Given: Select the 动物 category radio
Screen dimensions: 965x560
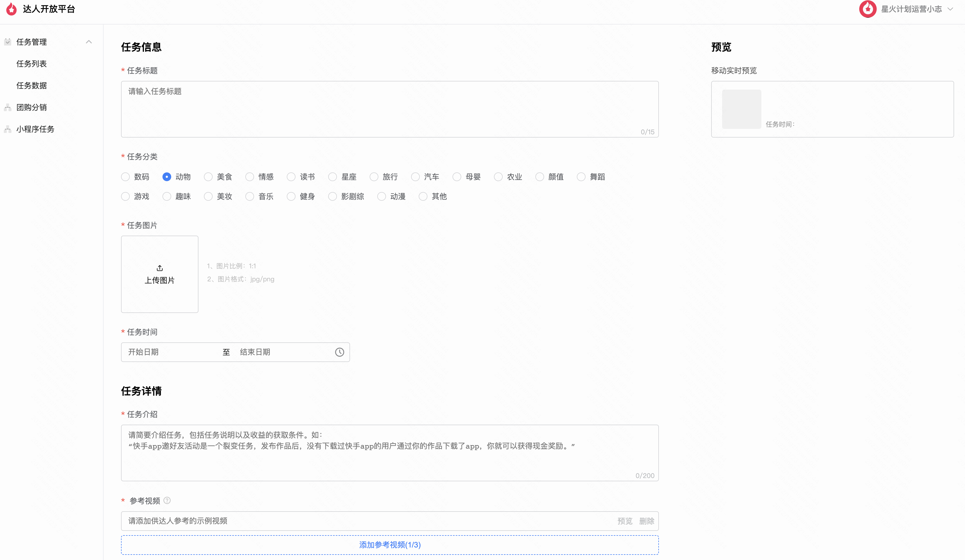Looking at the screenshot, I should tap(167, 177).
